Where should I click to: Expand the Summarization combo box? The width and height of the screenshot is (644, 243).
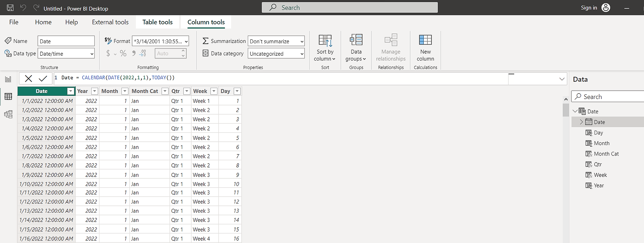click(276, 41)
